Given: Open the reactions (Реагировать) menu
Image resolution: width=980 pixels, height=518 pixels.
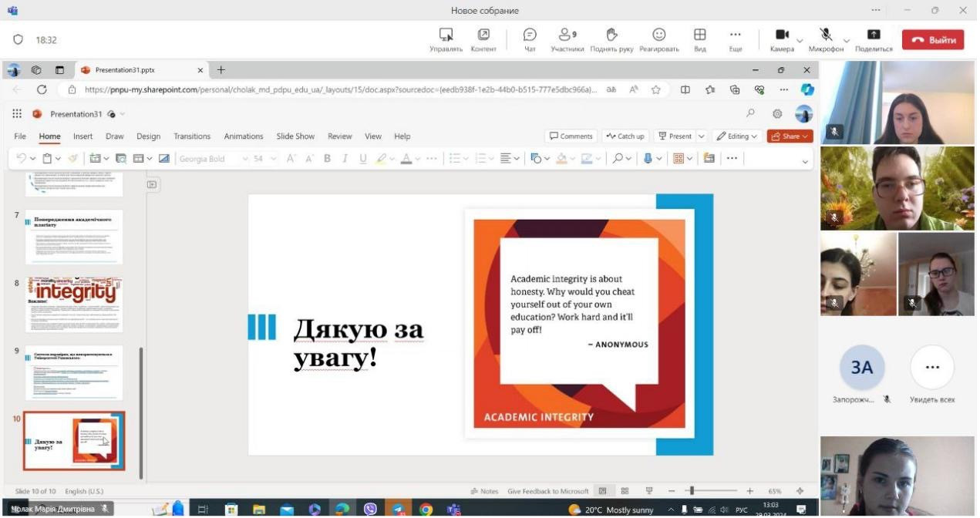Looking at the screenshot, I should tap(658, 35).
